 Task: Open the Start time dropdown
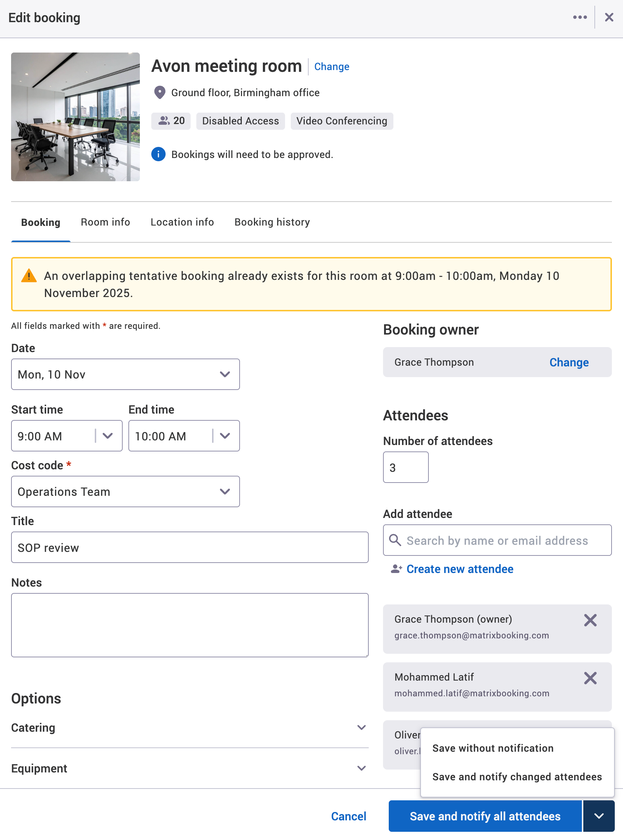pos(108,436)
